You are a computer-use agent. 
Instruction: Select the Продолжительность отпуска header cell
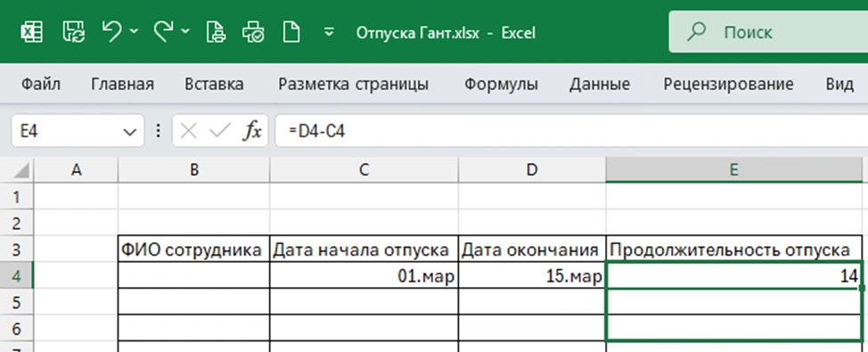(x=733, y=250)
